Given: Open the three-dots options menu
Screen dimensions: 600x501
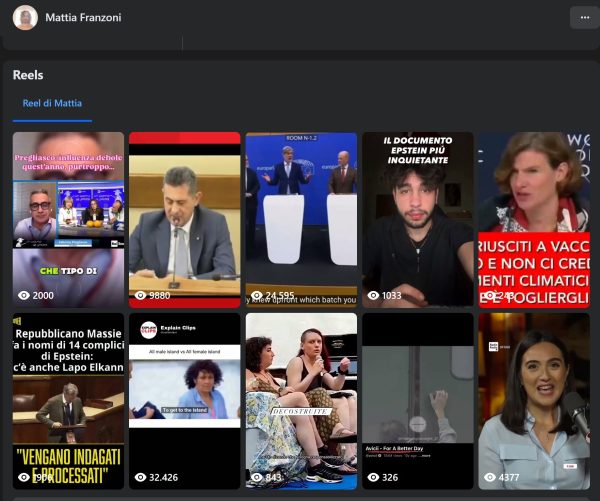Looking at the screenshot, I should coord(584,18).
